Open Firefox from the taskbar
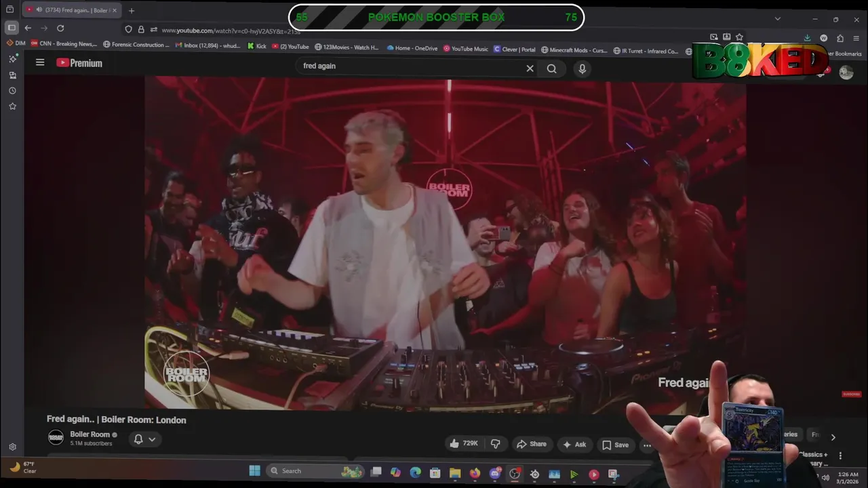The image size is (868, 488). (475, 473)
